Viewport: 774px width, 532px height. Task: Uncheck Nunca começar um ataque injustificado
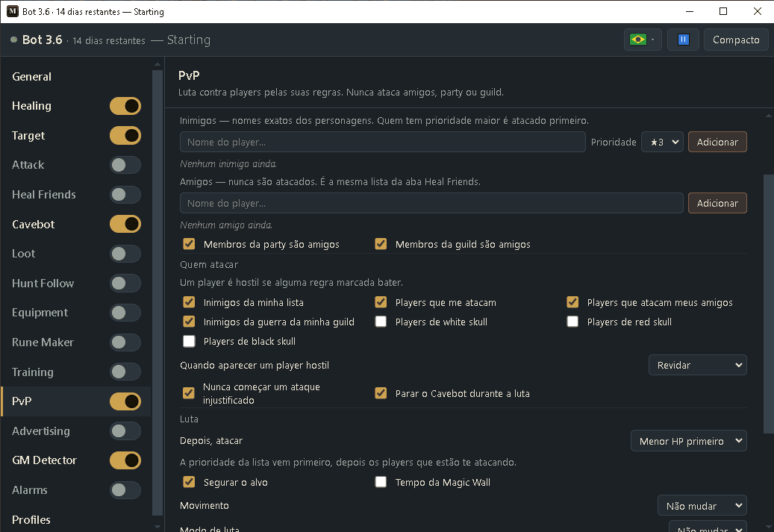[x=189, y=392]
